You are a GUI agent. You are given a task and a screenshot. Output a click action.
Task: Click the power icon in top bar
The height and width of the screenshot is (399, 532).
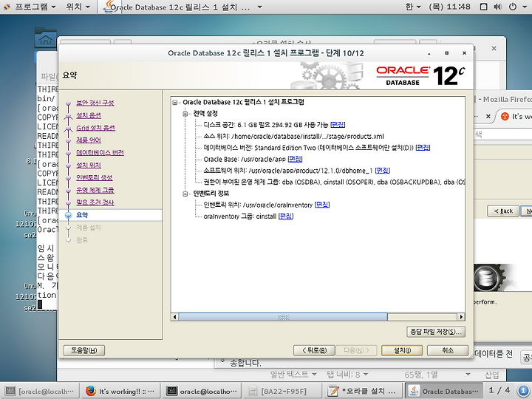coord(513,7)
